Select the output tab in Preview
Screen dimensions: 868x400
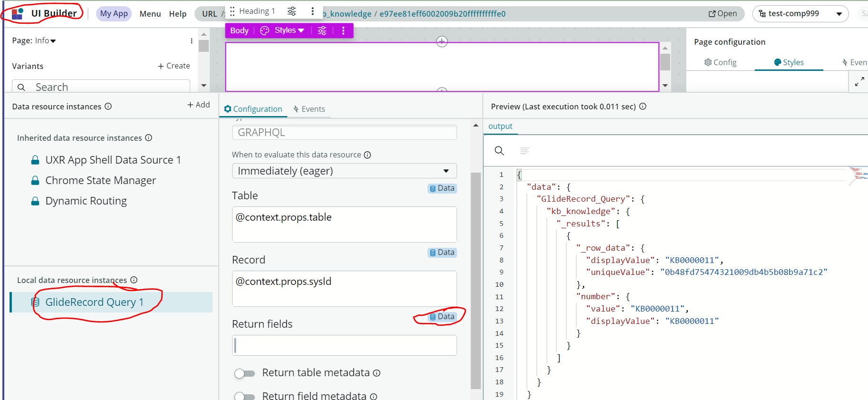(500, 126)
